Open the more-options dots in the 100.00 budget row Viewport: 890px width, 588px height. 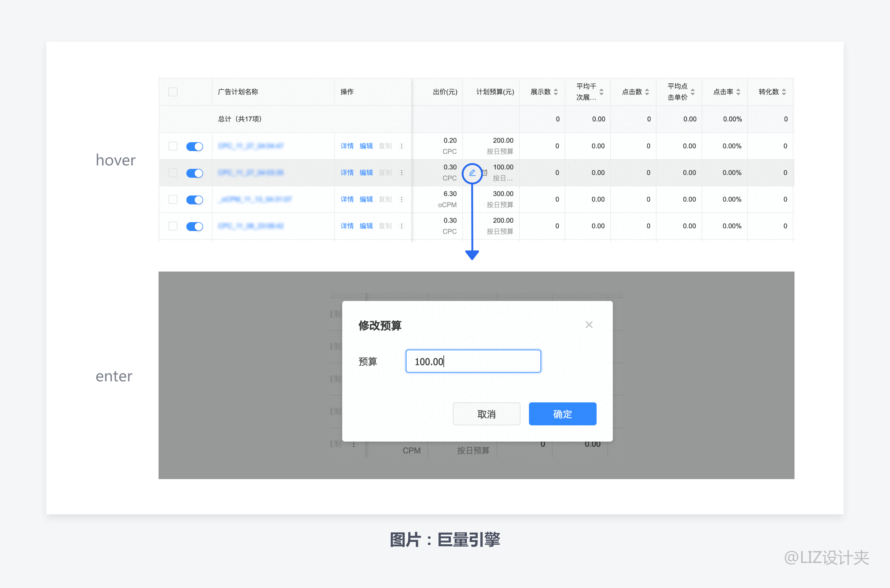pos(402,173)
